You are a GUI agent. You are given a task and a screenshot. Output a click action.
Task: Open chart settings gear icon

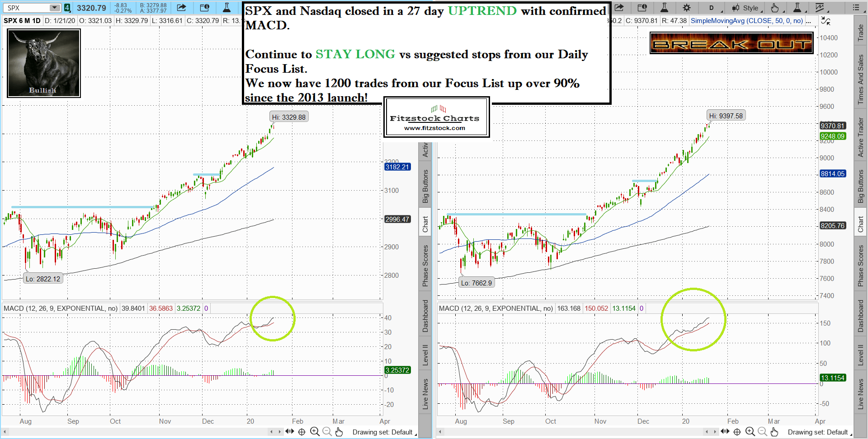point(686,8)
